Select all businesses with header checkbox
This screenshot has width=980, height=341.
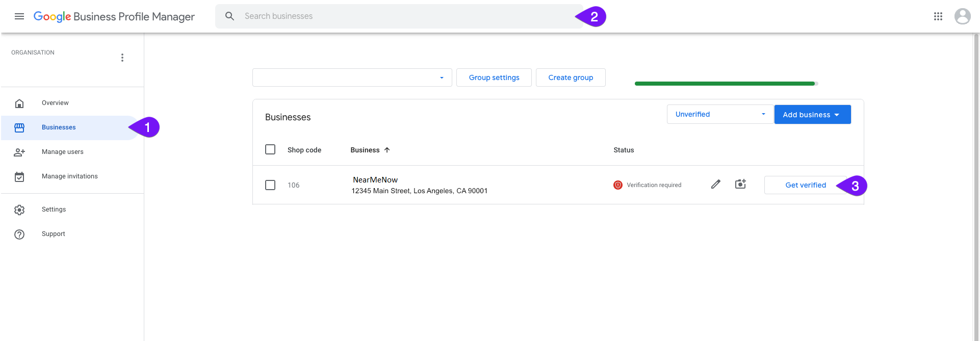point(270,149)
